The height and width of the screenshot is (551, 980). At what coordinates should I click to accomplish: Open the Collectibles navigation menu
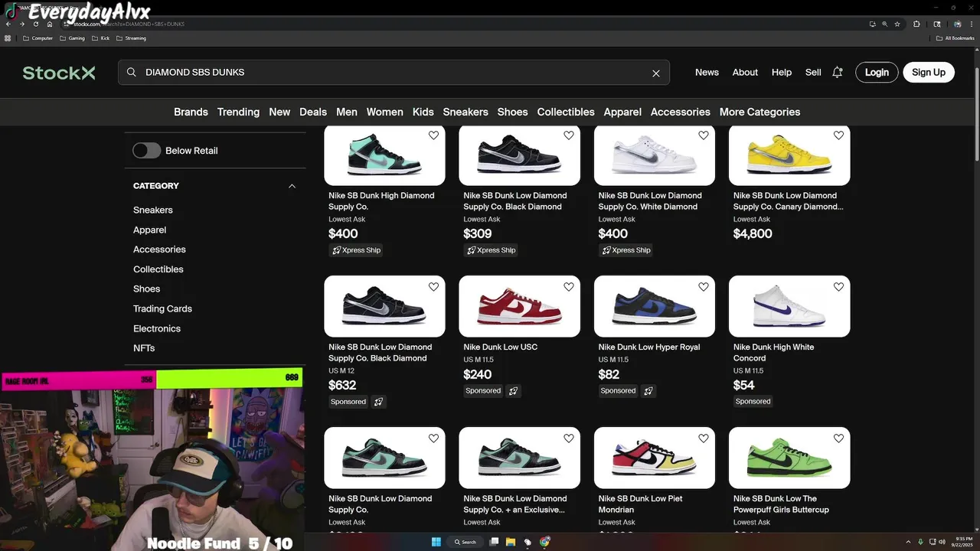(x=566, y=112)
